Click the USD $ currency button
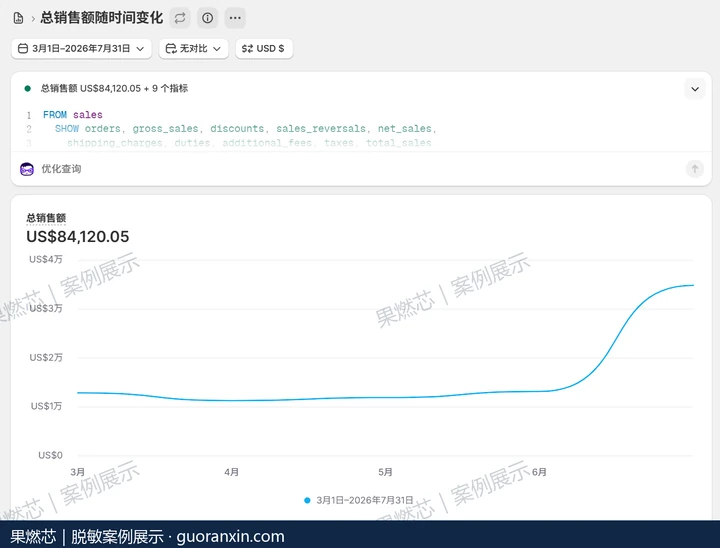The height and width of the screenshot is (548, 720). pyautogui.click(x=264, y=48)
